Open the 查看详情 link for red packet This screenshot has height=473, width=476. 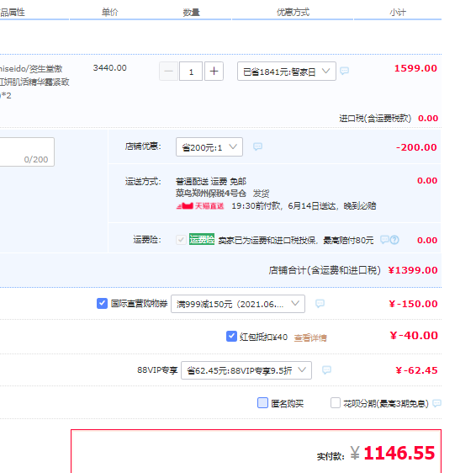[310, 337]
